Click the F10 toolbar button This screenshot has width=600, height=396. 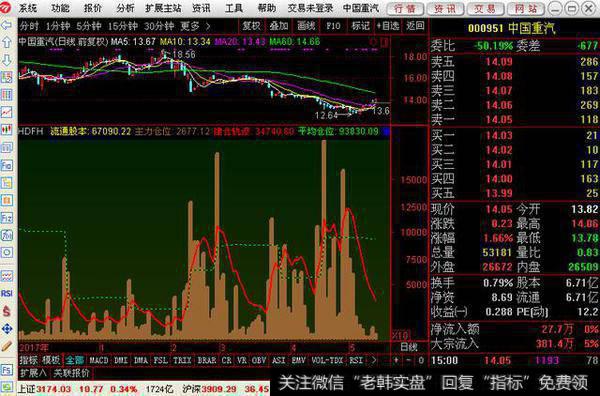333,26
